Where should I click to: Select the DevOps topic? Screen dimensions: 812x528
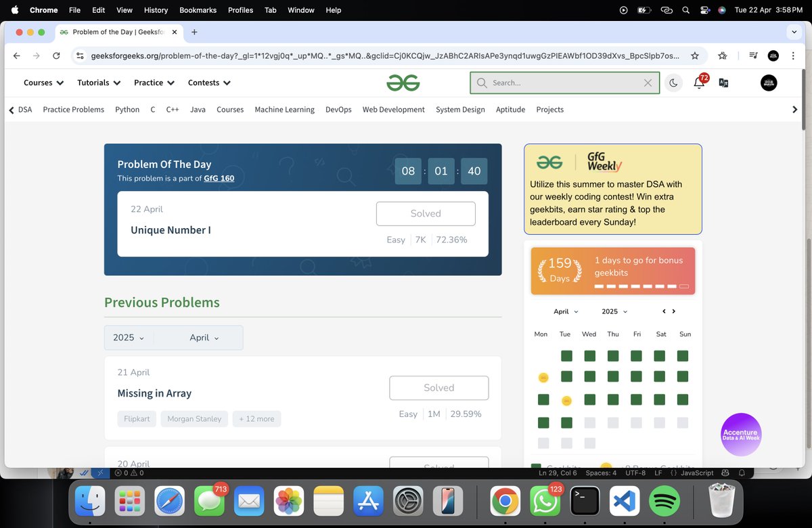[338, 110]
